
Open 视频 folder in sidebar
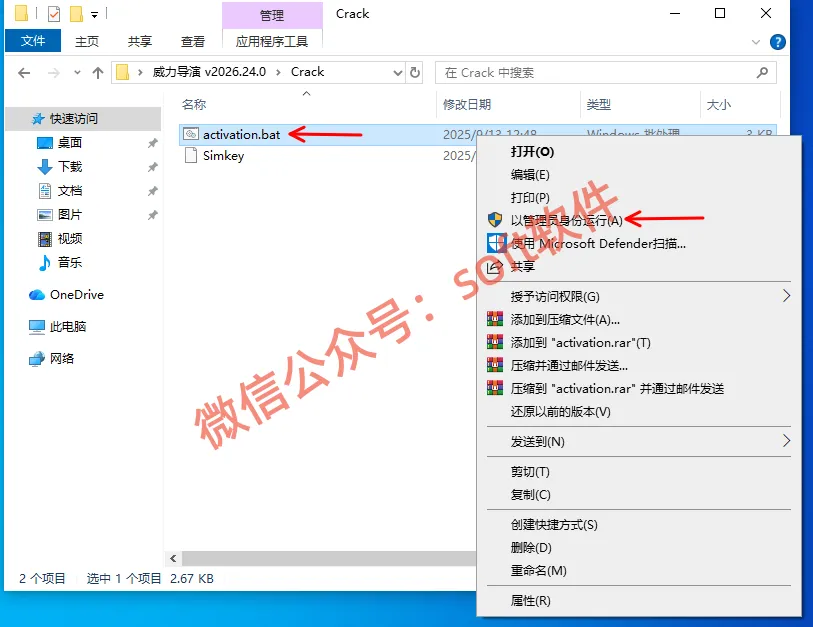point(69,239)
